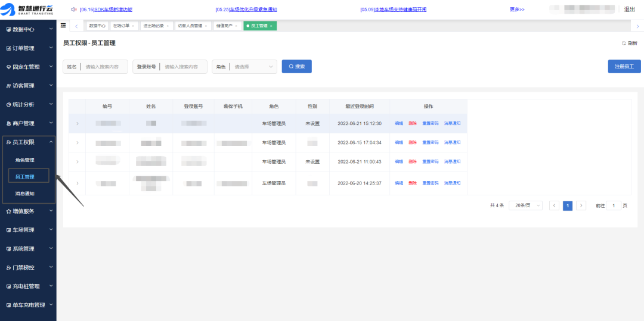Open 角色管理 in the sidebar submenu
This screenshot has height=321, width=644.
[24, 160]
